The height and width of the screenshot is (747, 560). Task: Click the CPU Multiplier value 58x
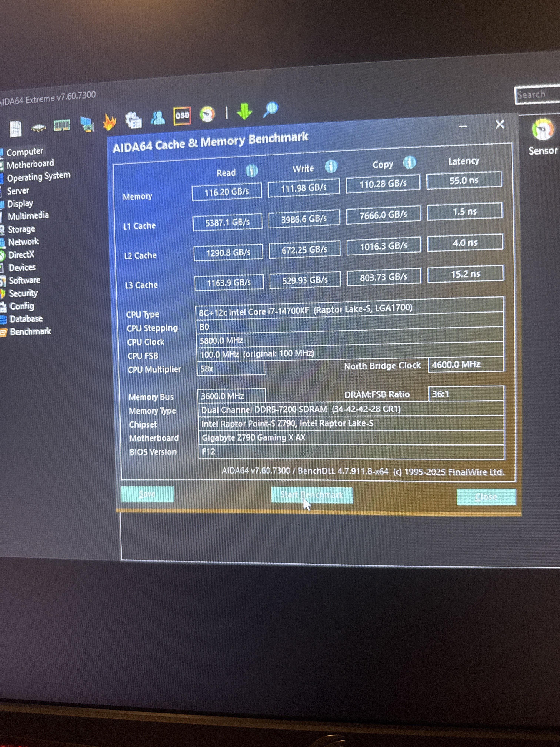231,368
